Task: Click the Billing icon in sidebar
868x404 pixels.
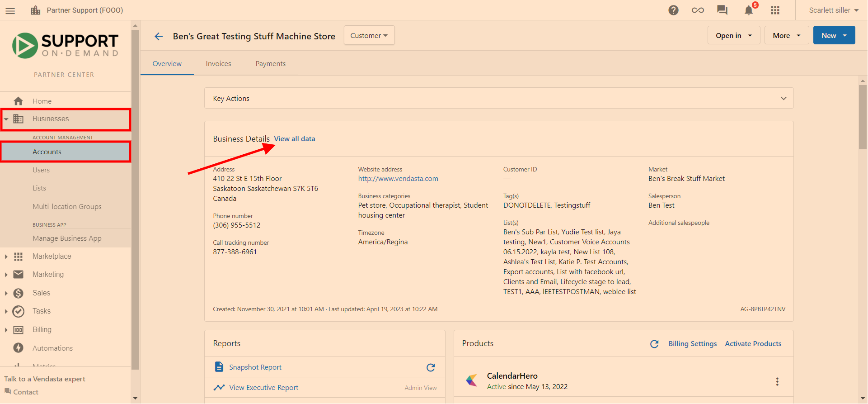Action: (x=18, y=330)
